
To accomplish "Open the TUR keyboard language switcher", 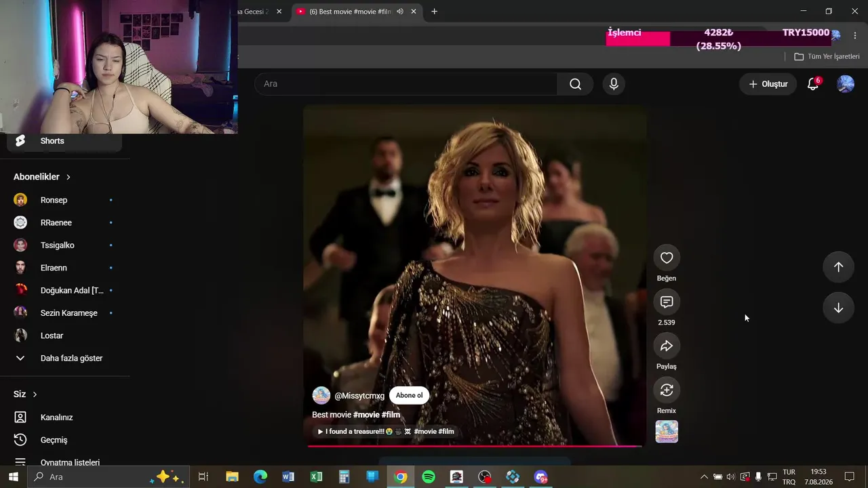I will (789, 477).
